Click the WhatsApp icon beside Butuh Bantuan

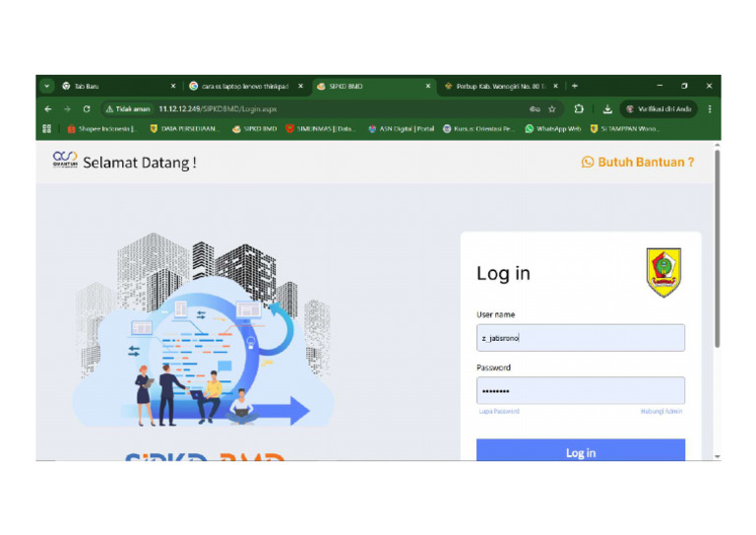tap(588, 163)
